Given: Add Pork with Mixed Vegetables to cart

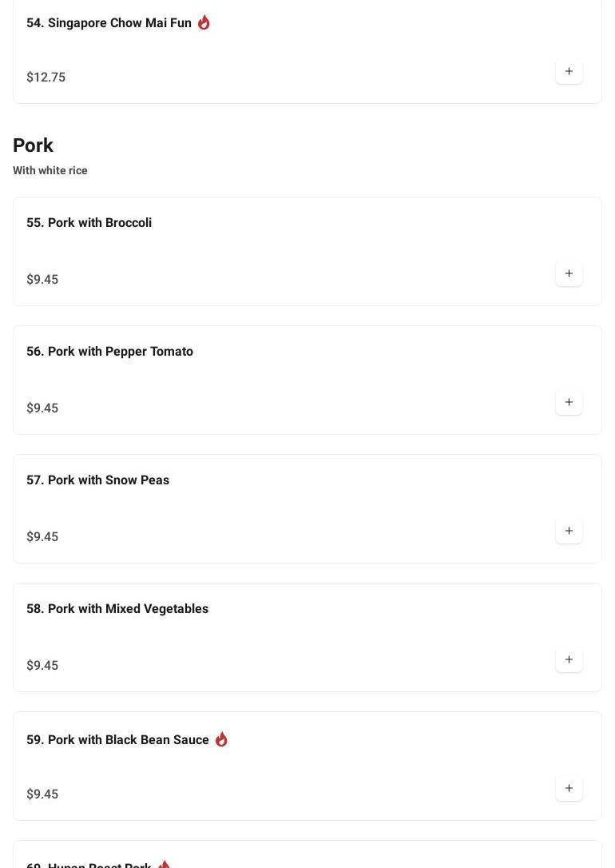Looking at the screenshot, I should pos(569,660).
